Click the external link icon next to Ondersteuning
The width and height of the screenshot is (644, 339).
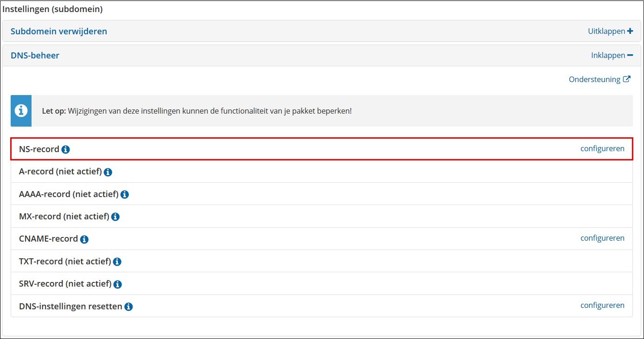pos(626,79)
